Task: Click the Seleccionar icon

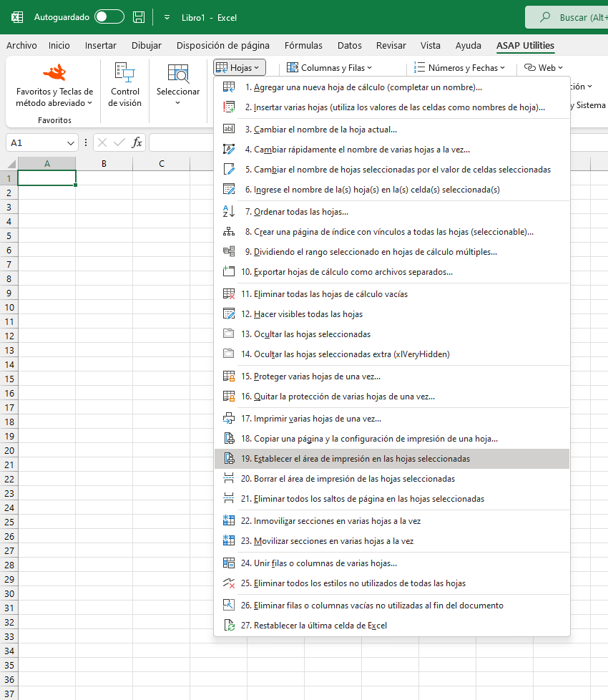Action: click(178, 74)
